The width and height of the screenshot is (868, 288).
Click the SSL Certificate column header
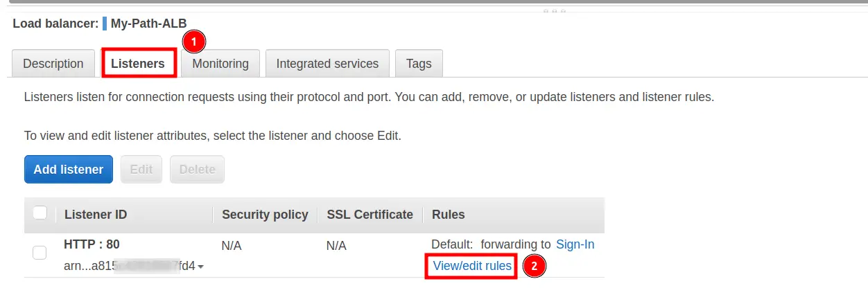coord(370,215)
